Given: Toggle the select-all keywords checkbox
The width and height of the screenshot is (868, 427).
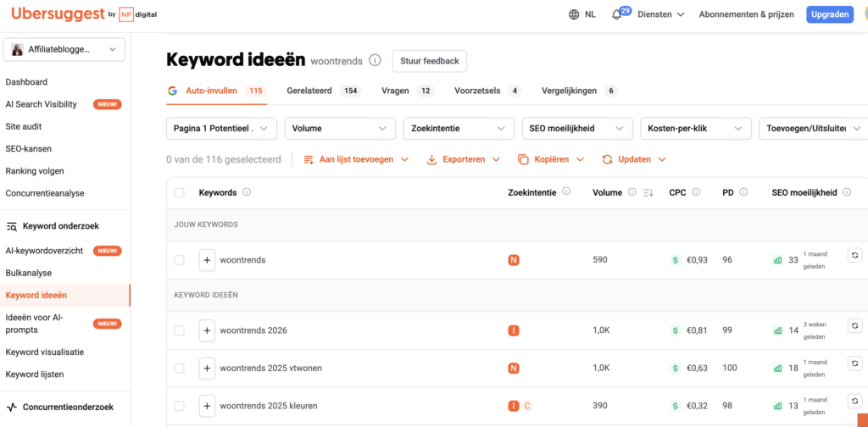Looking at the screenshot, I should click(179, 193).
